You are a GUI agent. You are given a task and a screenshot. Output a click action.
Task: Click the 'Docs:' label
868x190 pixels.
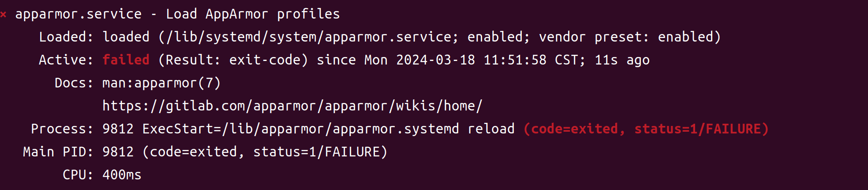click(74, 83)
